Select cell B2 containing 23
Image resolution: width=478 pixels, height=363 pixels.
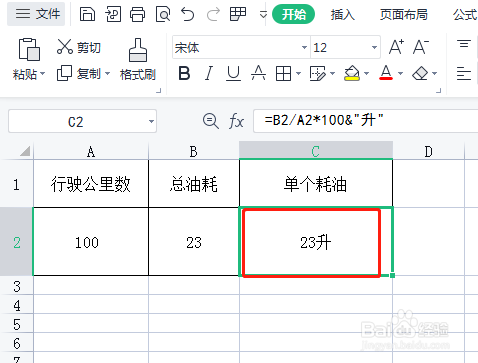[x=194, y=242]
